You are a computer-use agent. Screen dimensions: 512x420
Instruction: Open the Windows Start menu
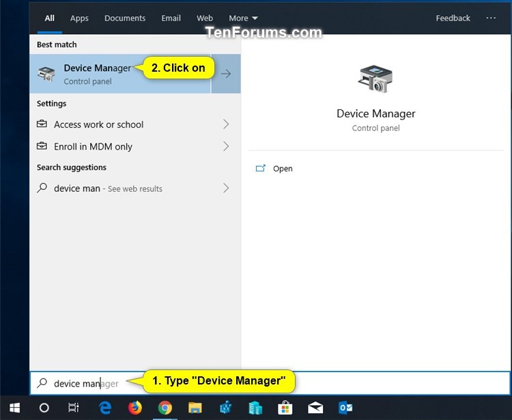tap(15, 407)
